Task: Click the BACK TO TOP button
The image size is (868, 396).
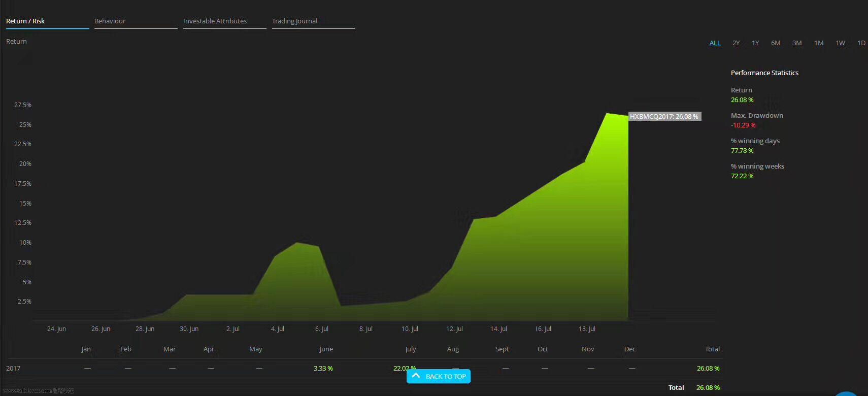Action: point(439,376)
